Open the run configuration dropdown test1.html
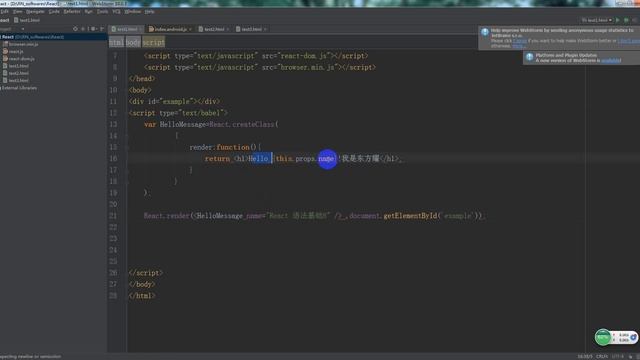The width and height of the screenshot is (640, 360). (597, 20)
